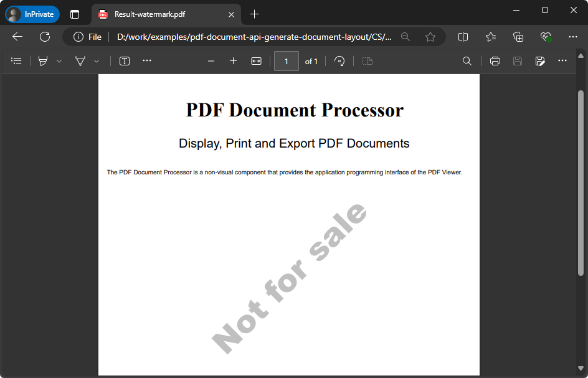Click the scroll down arrow

coord(581,368)
